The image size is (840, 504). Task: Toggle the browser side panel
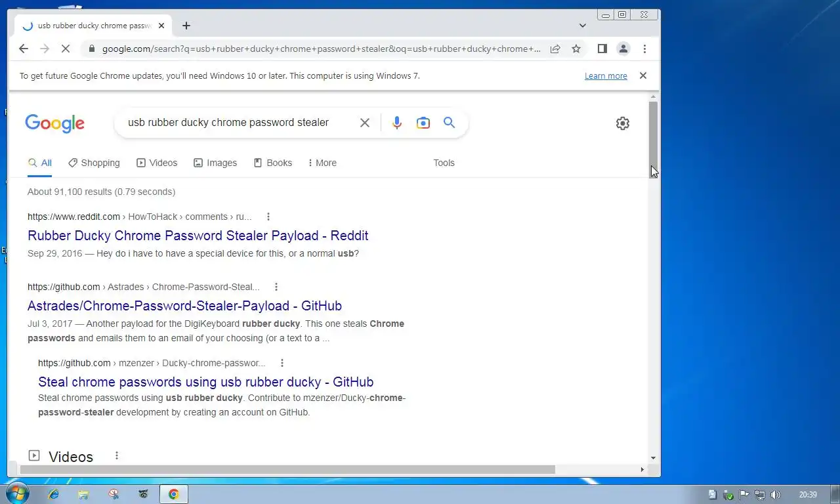pos(602,49)
